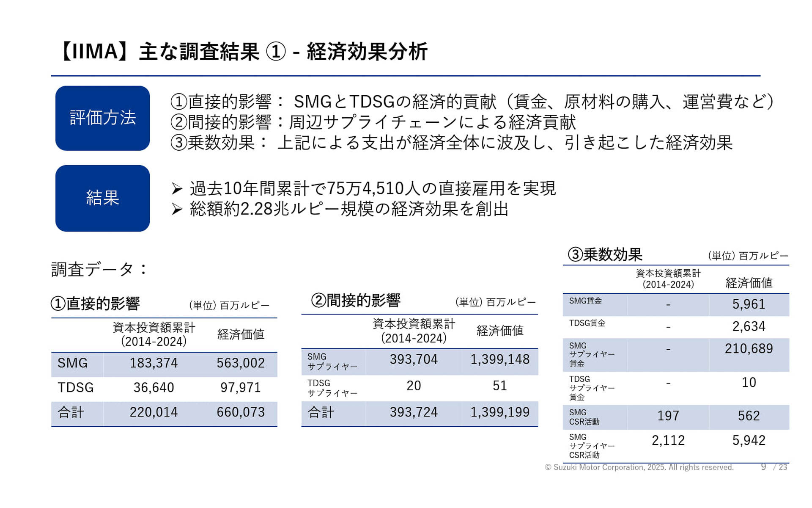
Task: Click the ②間接的影響 table heading
Action: tap(356, 300)
